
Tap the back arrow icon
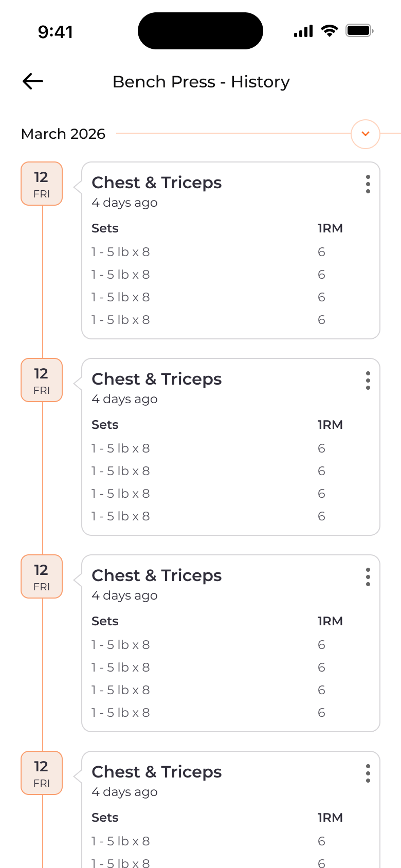[33, 81]
